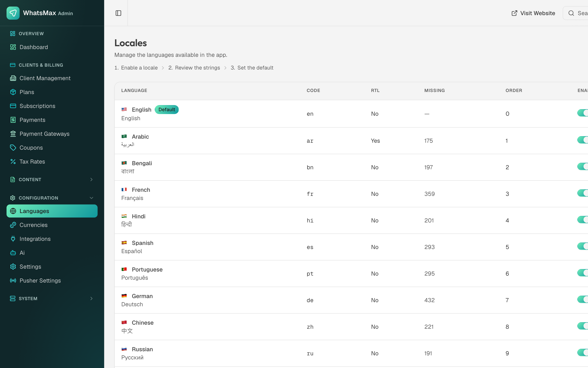Click the Payments receipt icon
The width and height of the screenshot is (588, 368).
(13, 120)
